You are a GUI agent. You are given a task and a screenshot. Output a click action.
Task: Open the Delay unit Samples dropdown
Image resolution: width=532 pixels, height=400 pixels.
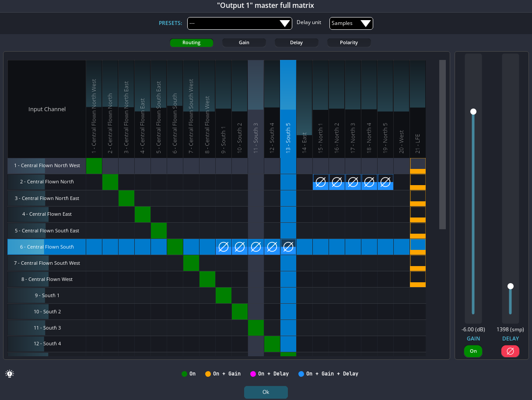tap(351, 23)
